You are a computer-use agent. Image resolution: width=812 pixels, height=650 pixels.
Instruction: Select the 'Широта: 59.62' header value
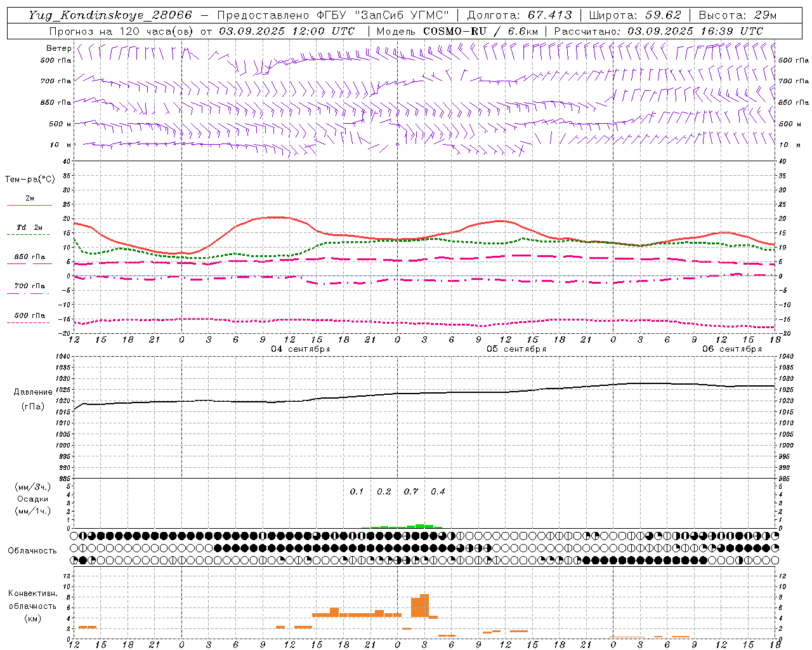[635, 15]
